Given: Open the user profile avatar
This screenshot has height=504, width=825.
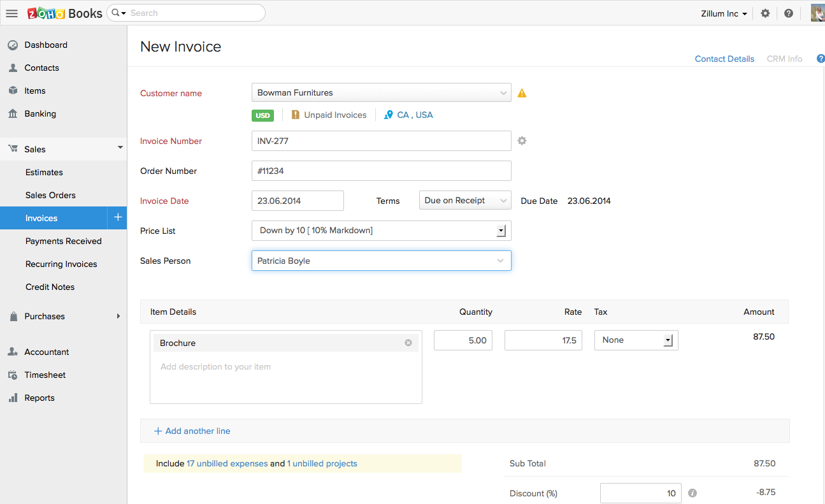Looking at the screenshot, I should [x=817, y=13].
